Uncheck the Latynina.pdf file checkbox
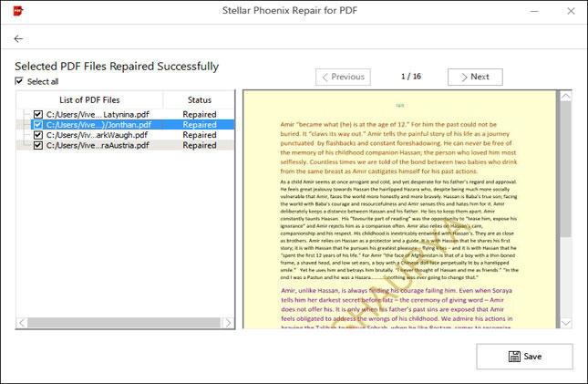The image size is (588, 384). (x=38, y=114)
